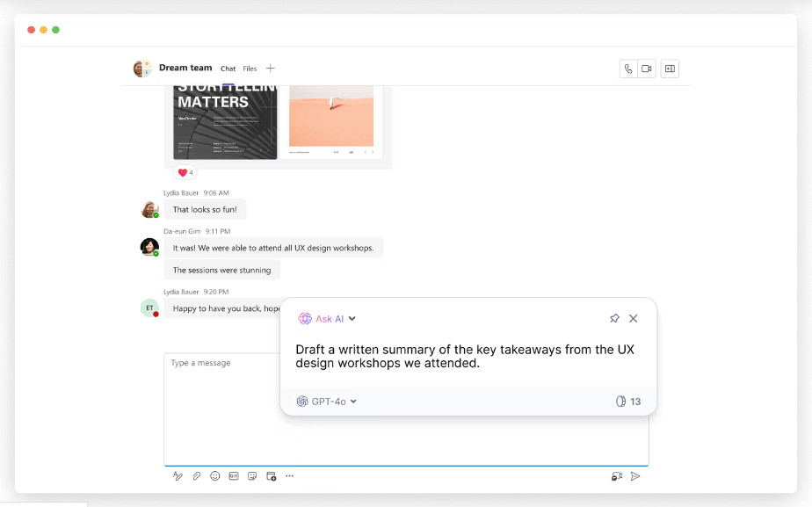812x507 pixels.
Task: Click the heart reaction with count 4
Action: 185,172
